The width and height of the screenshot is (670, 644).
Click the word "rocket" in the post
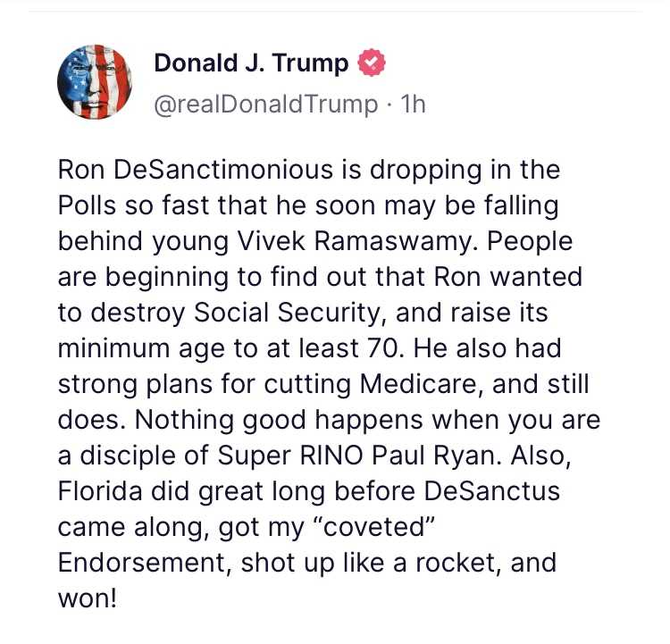pos(445,563)
